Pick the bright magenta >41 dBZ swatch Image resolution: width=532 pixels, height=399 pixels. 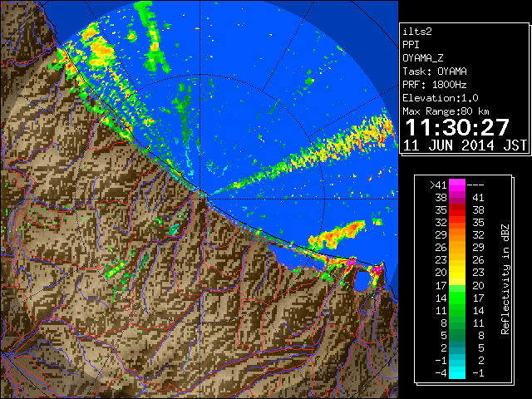[x=457, y=185]
